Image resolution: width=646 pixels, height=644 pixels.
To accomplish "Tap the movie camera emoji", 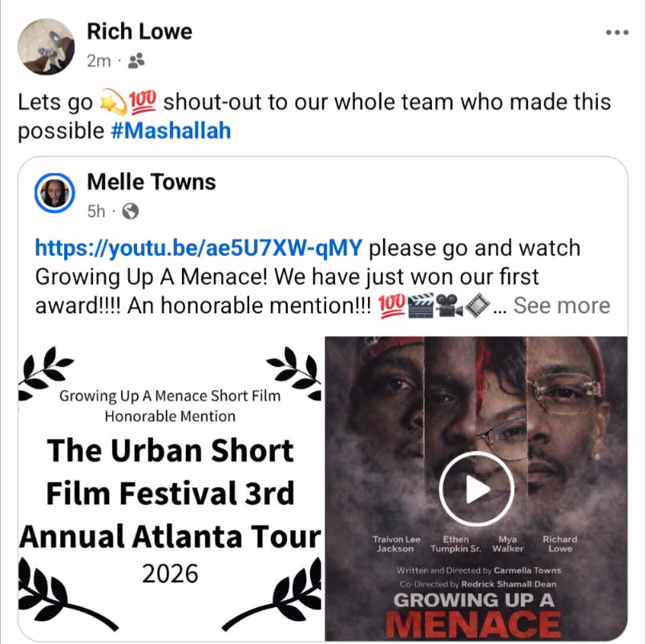I will [449, 305].
